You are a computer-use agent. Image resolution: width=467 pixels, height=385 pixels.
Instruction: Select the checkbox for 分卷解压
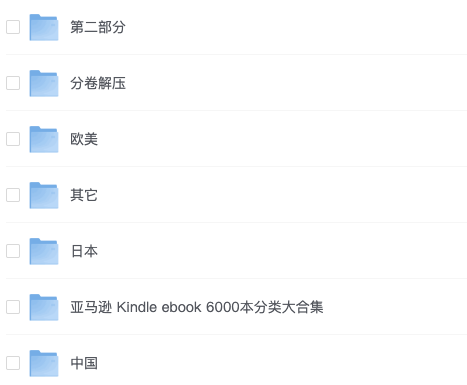13,83
